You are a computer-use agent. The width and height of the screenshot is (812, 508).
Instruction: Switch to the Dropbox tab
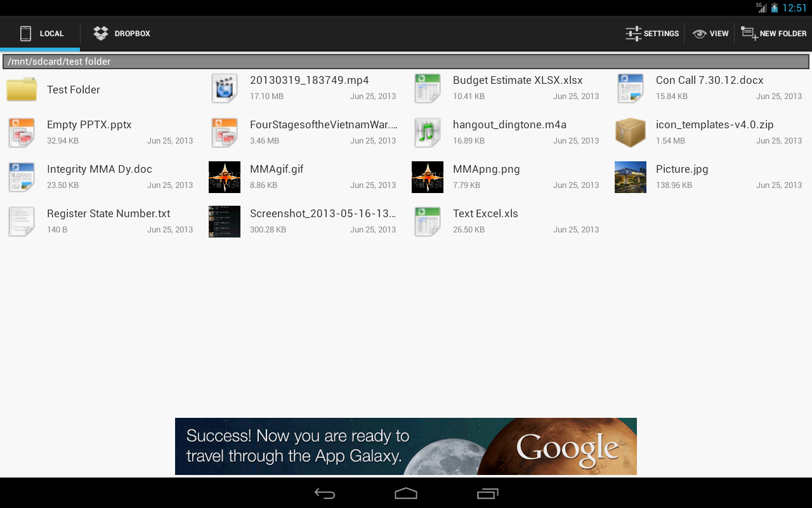[121, 34]
